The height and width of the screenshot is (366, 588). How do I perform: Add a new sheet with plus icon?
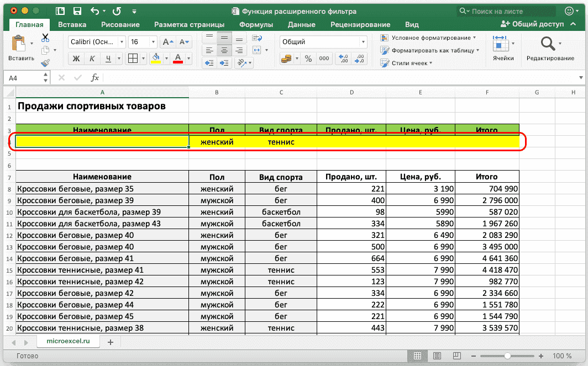110,342
